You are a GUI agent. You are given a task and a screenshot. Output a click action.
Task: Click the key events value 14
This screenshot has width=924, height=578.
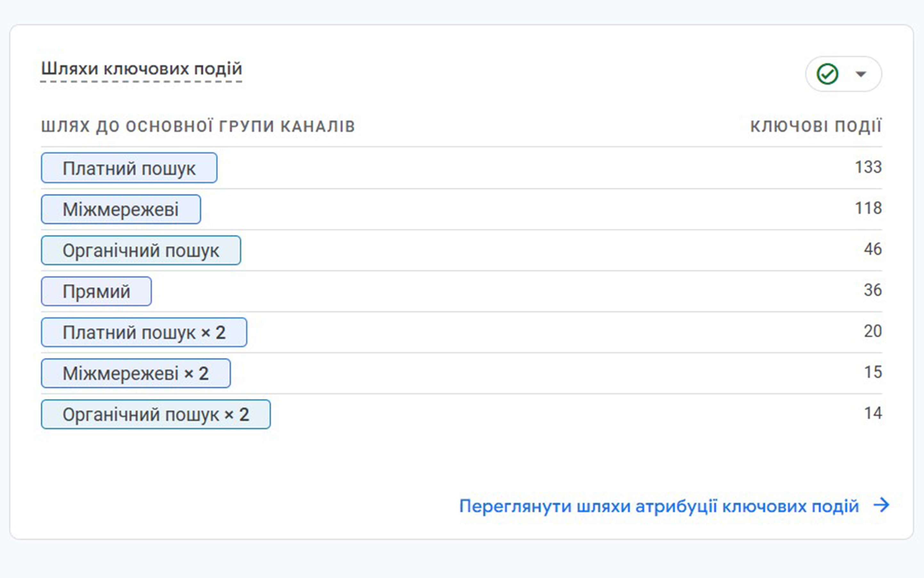873,413
